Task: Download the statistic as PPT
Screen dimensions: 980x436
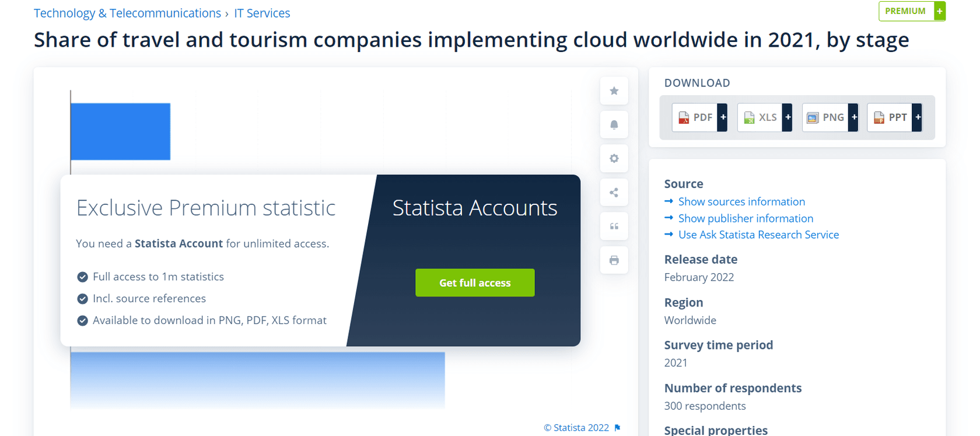Action: pos(894,117)
